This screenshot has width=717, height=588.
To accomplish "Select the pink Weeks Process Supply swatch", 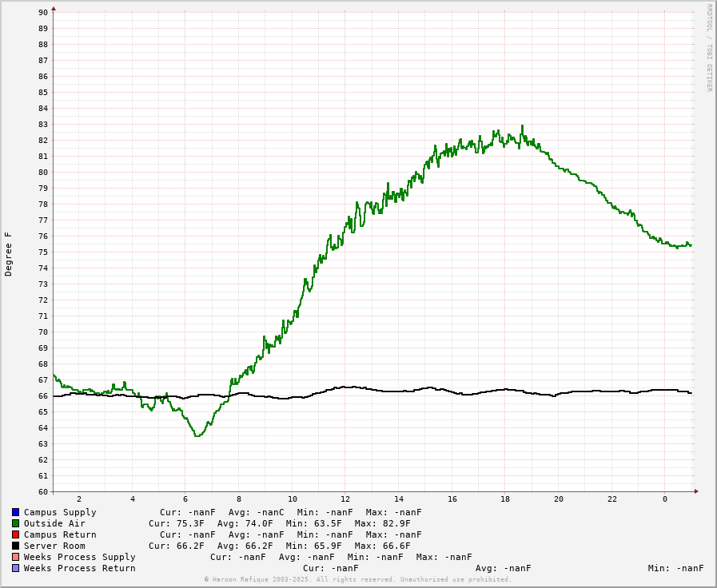I will click(15, 557).
